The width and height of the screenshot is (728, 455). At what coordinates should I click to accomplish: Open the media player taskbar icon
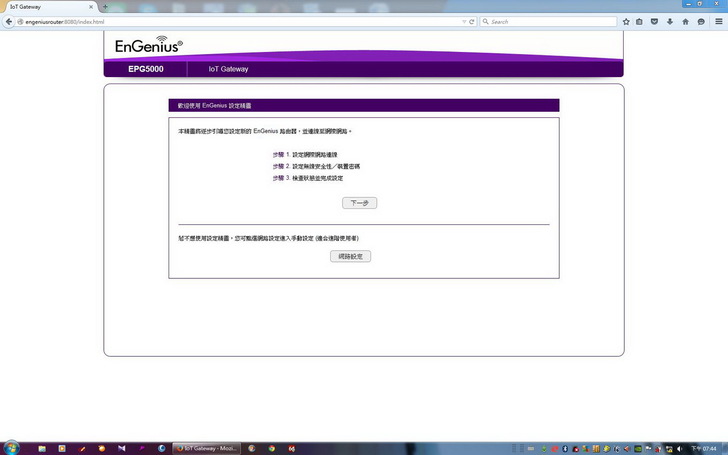(62, 448)
